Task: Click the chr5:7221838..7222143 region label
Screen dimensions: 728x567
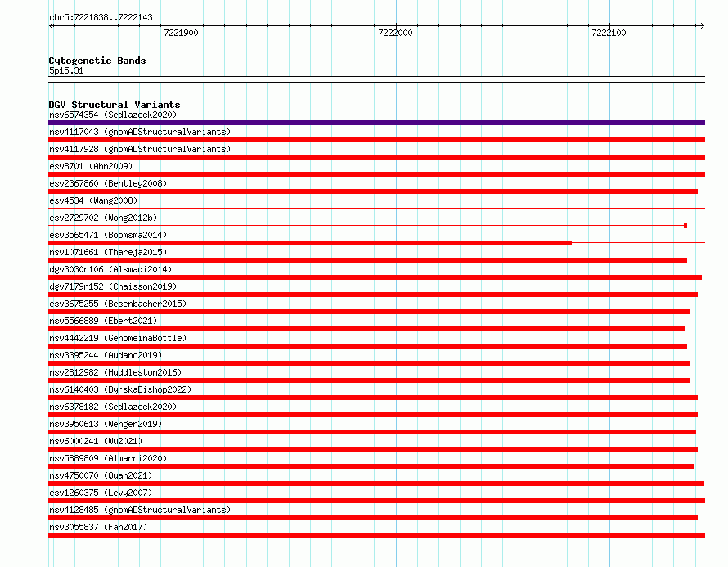Action: coord(101,18)
